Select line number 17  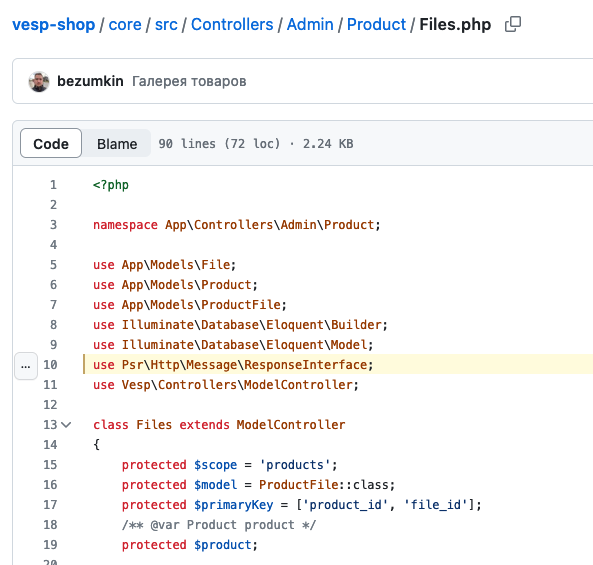tap(50, 505)
